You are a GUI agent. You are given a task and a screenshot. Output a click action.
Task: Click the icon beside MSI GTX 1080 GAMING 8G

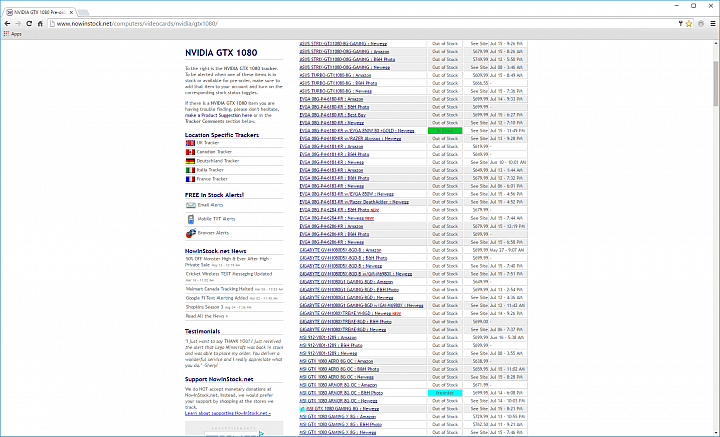tap(302, 409)
